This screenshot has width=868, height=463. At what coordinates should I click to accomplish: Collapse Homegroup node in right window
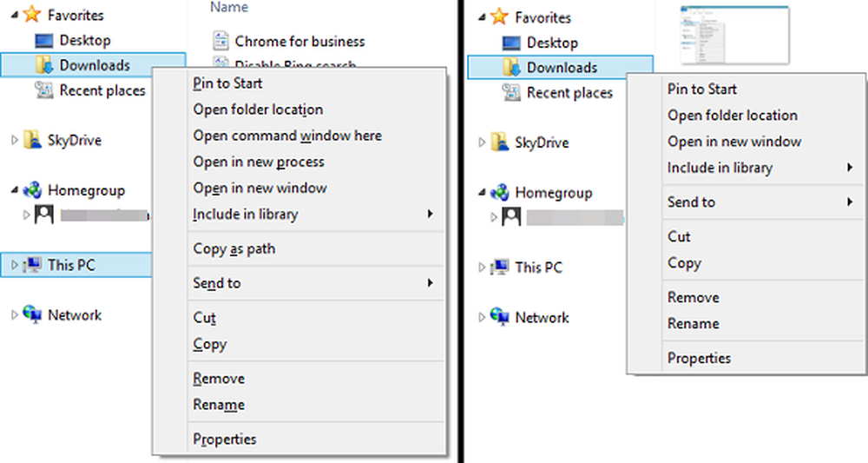coord(482,193)
